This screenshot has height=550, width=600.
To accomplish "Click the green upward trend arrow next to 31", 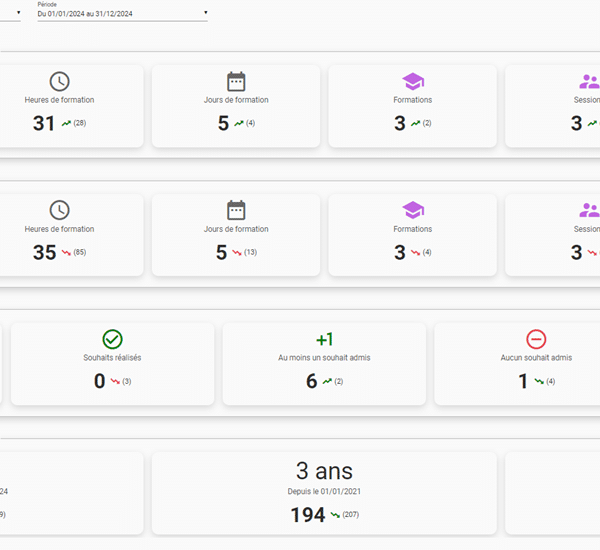I will tap(66, 123).
